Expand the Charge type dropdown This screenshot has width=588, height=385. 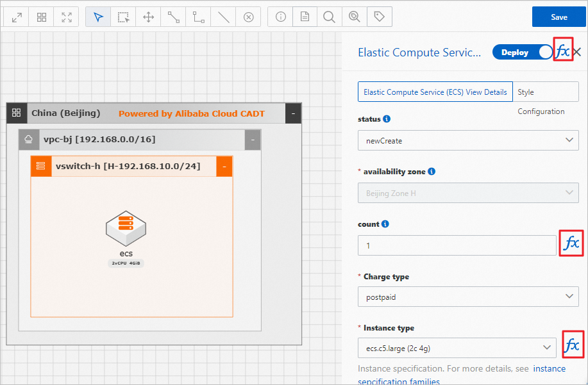pos(468,297)
